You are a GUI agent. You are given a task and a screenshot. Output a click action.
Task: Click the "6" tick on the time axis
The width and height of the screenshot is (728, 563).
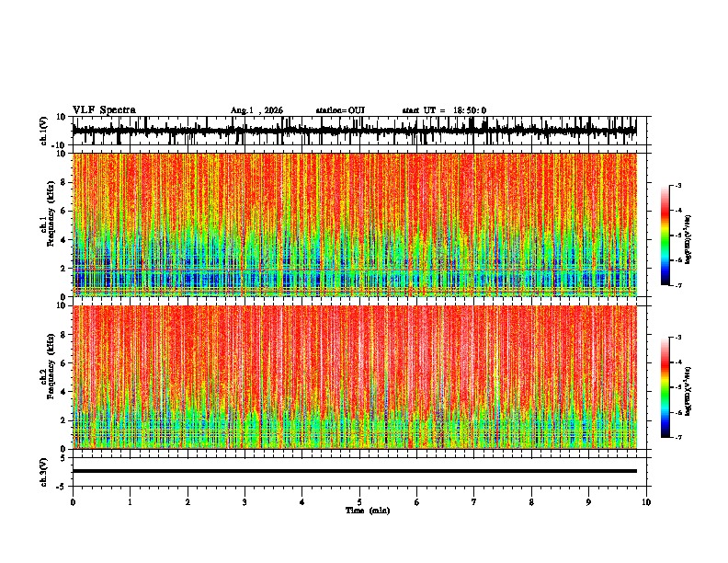pyautogui.click(x=417, y=502)
